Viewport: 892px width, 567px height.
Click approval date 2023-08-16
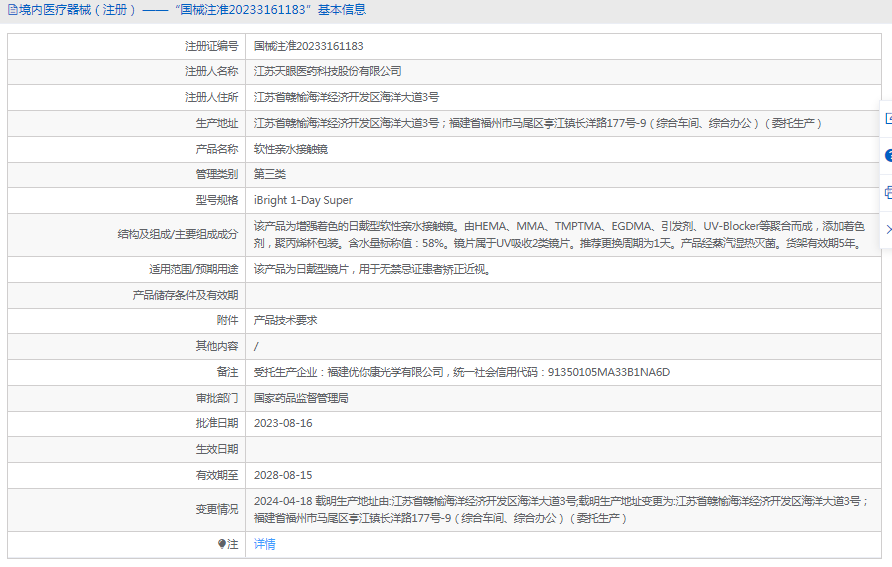[283, 423]
